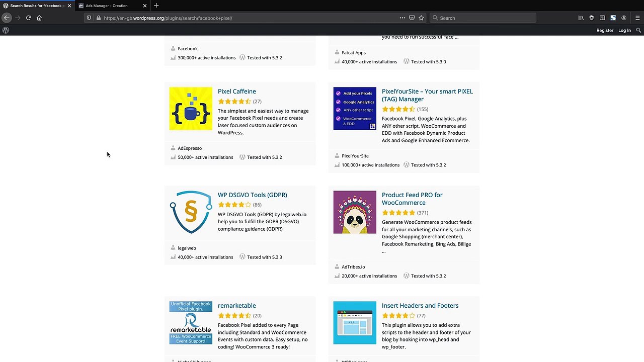Switch to Ads Manager - Creation tab

click(x=113, y=6)
